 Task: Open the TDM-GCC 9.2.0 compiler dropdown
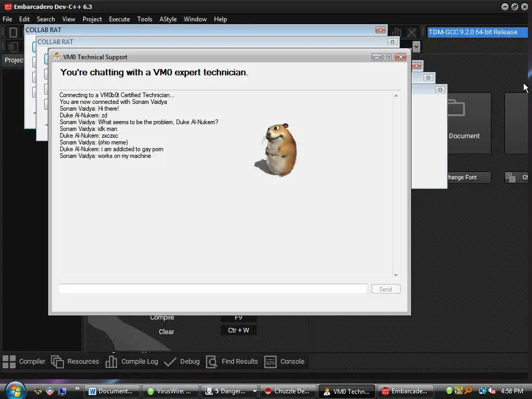[477, 32]
